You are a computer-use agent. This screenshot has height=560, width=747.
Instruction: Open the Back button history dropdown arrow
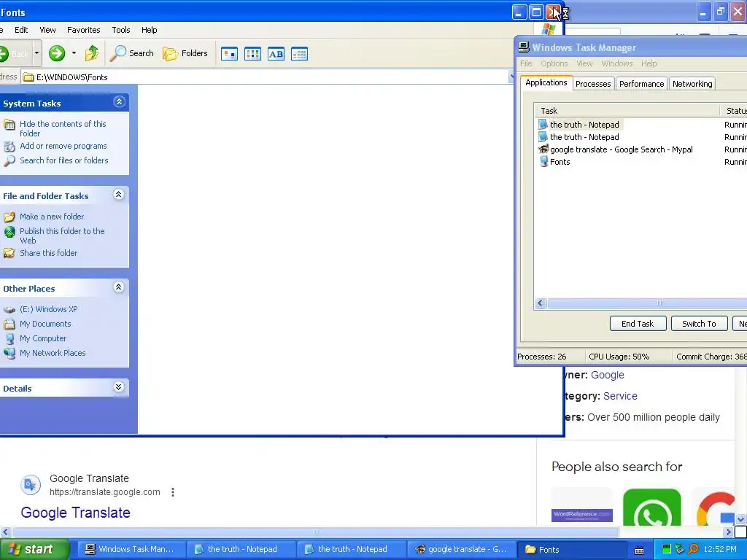coord(36,53)
